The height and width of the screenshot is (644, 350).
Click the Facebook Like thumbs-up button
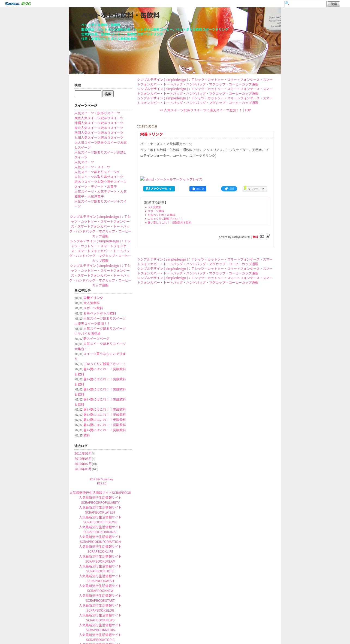pyautogui.click(x=198, y=189)
